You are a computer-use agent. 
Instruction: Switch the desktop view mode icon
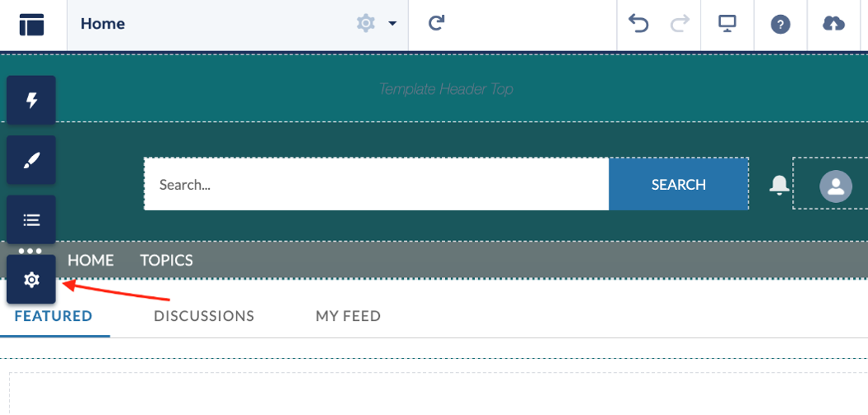pyautogui.click(x=727, y=24)
